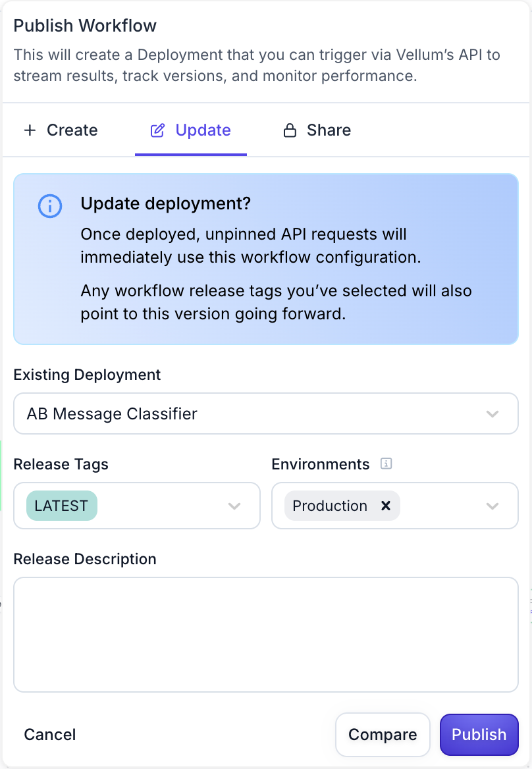Remove the Production environment tag

click(386, 506)
